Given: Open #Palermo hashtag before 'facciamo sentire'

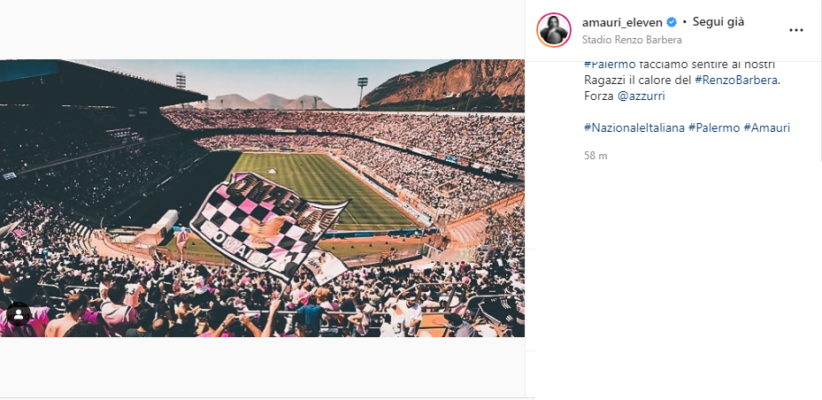Looking at the screenshot, I should tap(606, 64).
